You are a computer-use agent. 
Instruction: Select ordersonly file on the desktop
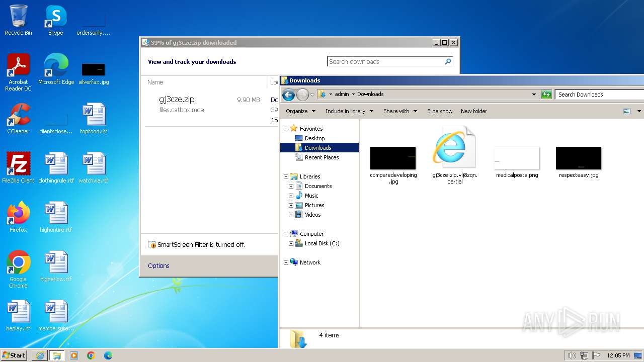click(x=94, y=25)
